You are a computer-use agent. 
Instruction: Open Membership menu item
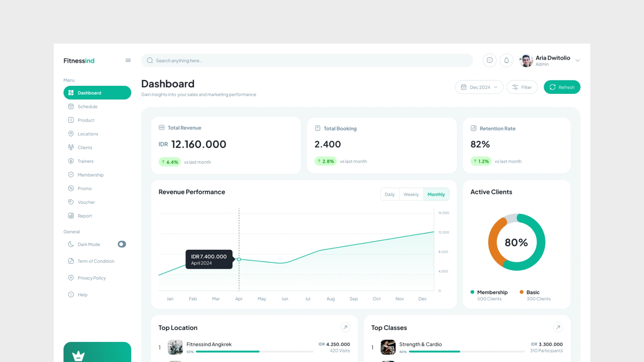(97, 175)
